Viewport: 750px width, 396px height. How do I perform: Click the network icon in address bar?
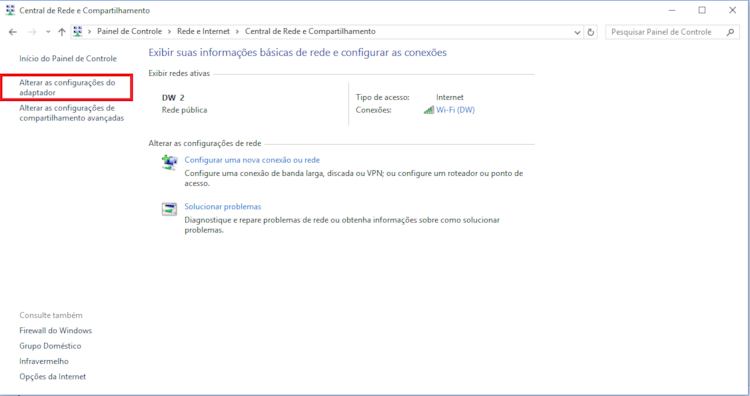(x=77, y=32)
